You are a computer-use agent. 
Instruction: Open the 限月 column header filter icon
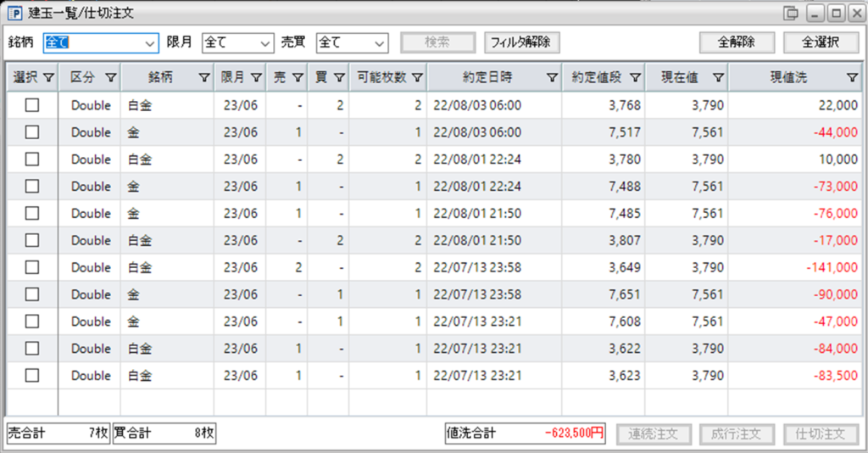(x=256, y=77)
